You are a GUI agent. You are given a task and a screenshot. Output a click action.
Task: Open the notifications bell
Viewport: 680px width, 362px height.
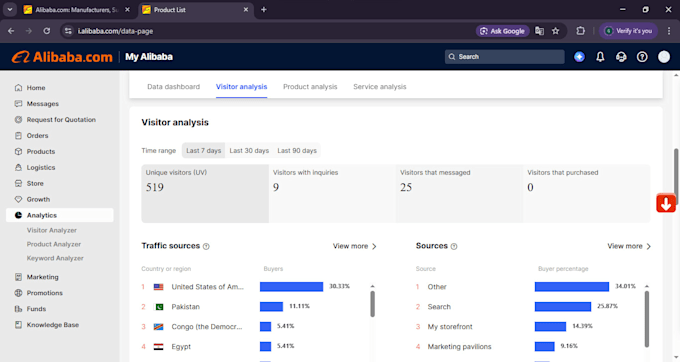click(600, 57)
